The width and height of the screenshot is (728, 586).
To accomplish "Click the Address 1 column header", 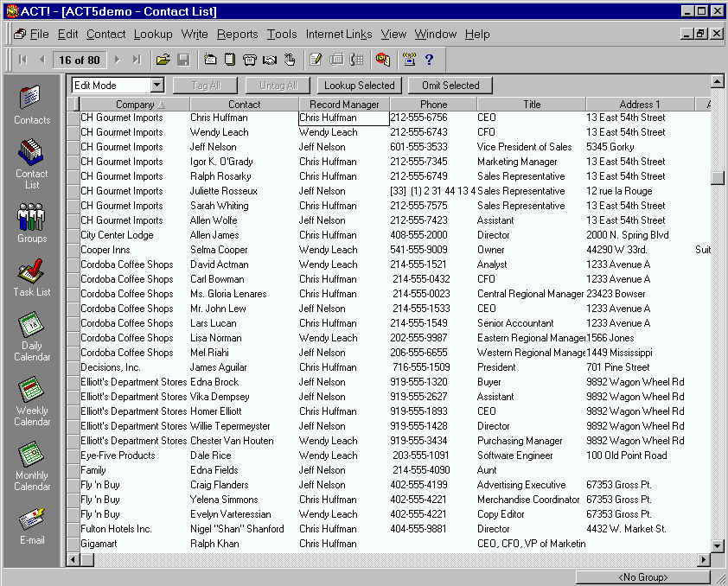I will (x=640, y=105).
